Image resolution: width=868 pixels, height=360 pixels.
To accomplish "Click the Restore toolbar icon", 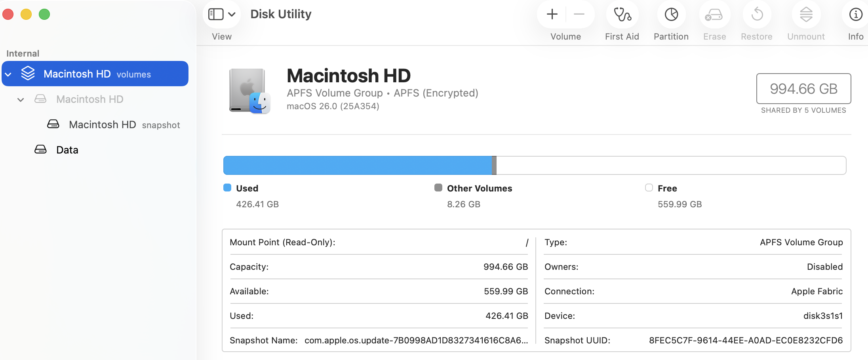I will tap(757, 15).
